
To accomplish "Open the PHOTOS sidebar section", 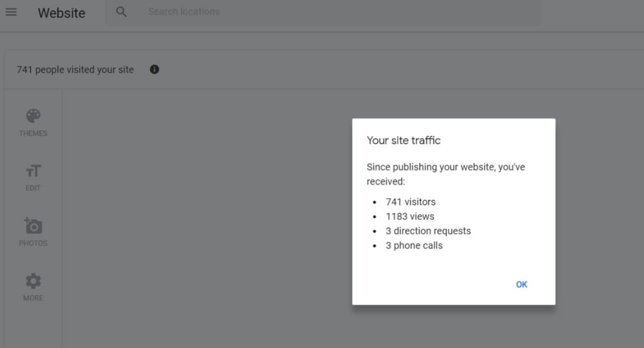I will (x=33, y=244).
